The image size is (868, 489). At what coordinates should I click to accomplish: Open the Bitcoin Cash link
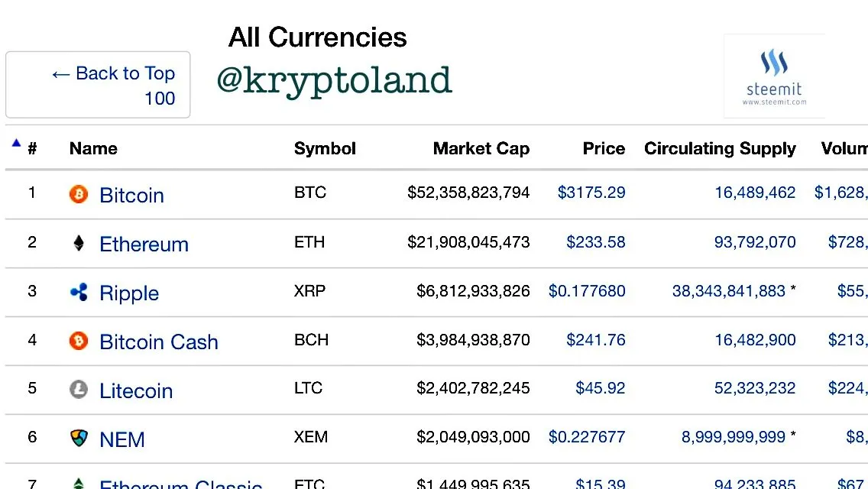pos(159,342)
